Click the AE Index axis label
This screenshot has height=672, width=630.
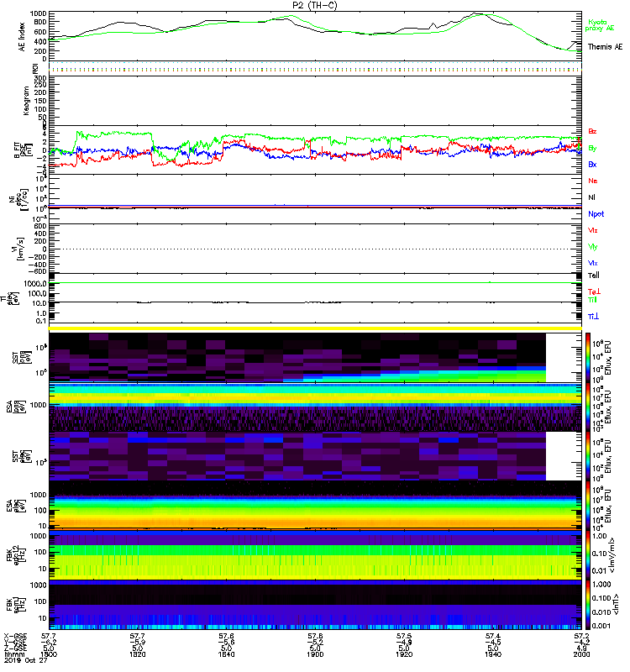[x=22, y=37]
